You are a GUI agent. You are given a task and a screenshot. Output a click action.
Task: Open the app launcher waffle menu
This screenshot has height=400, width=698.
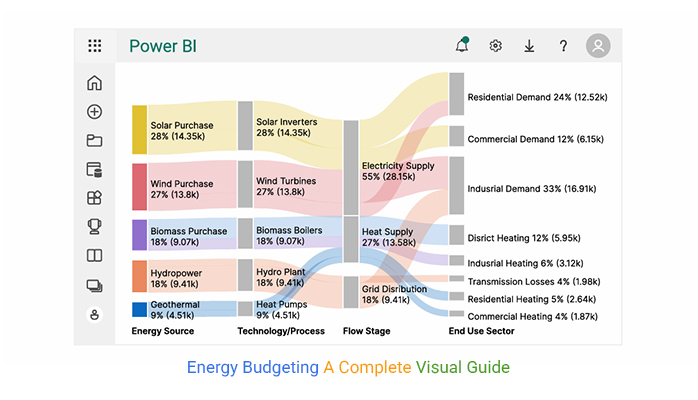[95, 46]
